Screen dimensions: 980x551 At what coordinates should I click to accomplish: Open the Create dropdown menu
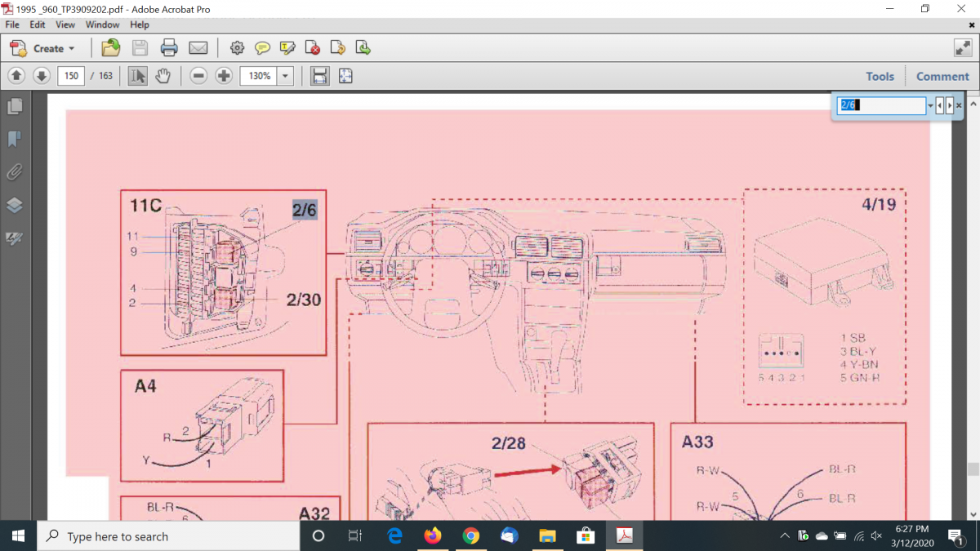click(42, 48)
